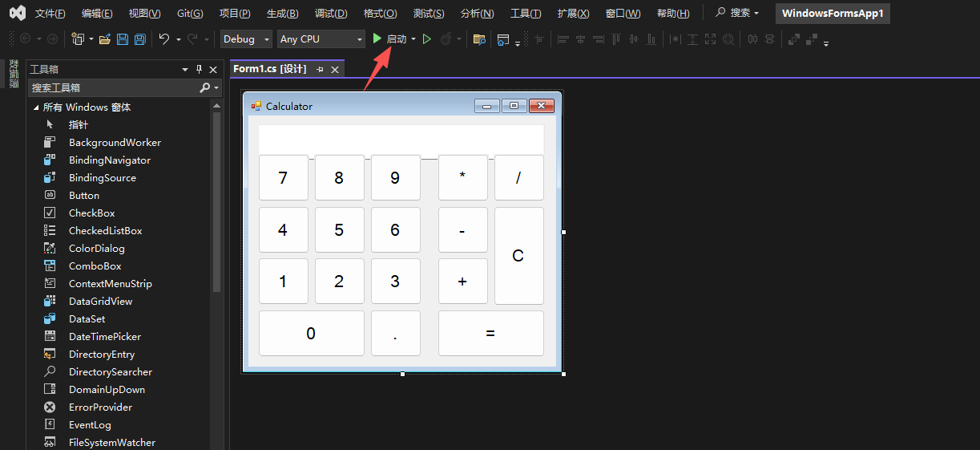The image size is (980, 450).
Task: Click the Visual Studio logo icon
Action: [x=18, y=13]
